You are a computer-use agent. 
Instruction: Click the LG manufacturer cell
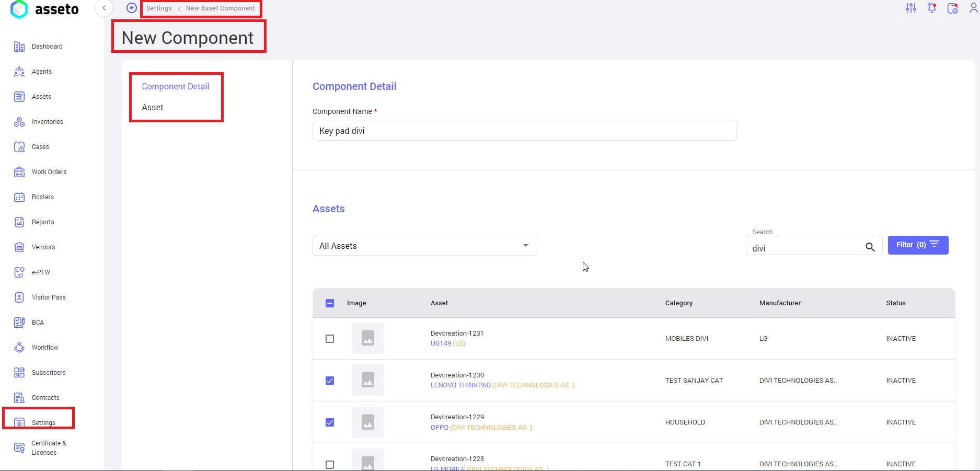point(764,339)
